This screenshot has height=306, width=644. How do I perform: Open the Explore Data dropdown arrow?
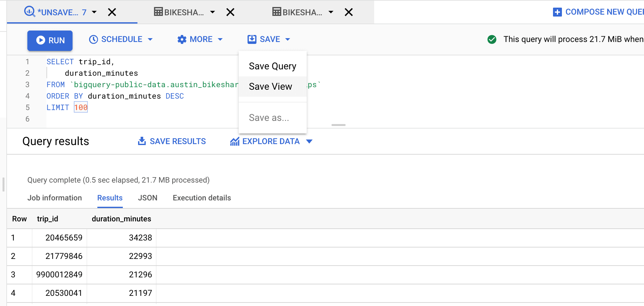[309, 142]
